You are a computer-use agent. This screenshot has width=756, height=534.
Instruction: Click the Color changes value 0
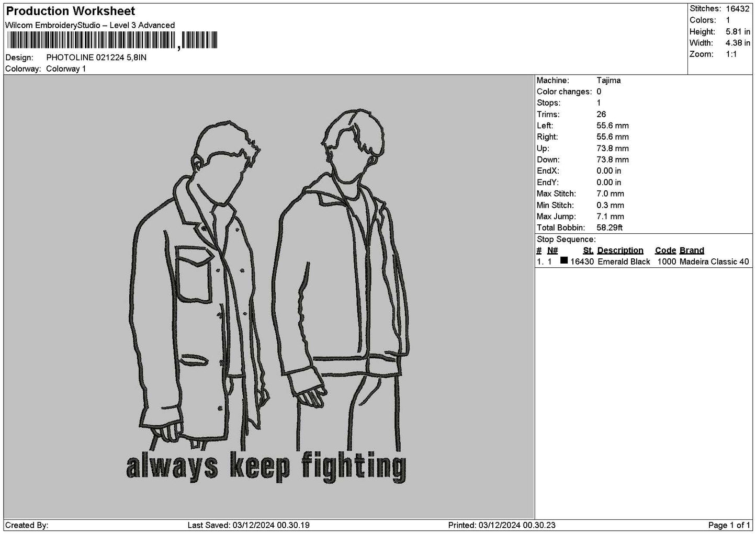pyautogui.click(x=599, y=92)
